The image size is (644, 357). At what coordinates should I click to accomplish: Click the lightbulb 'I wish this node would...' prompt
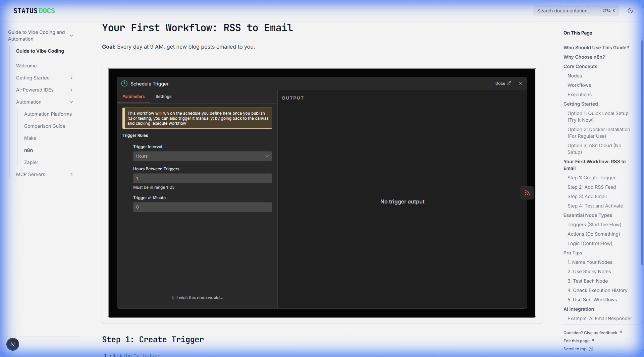point(197,297)
